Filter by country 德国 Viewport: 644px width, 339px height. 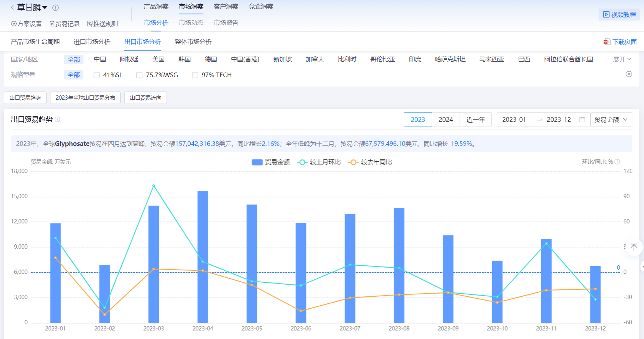point(211,59)
